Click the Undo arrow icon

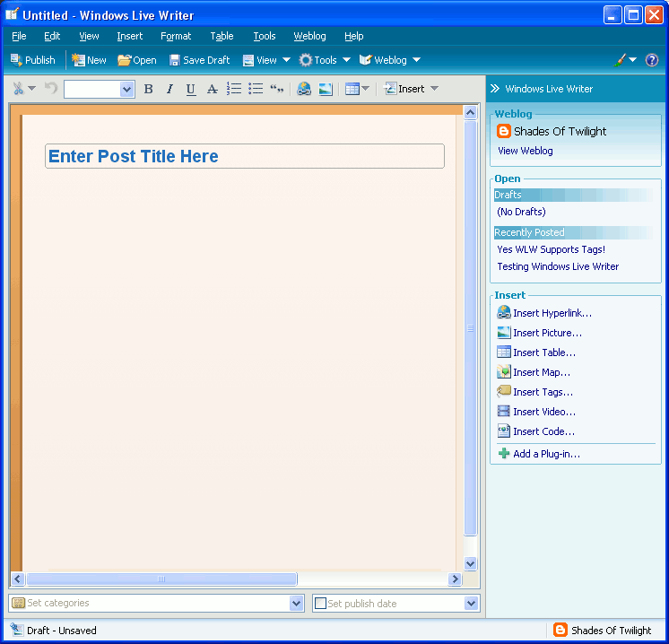pos(51,88)
